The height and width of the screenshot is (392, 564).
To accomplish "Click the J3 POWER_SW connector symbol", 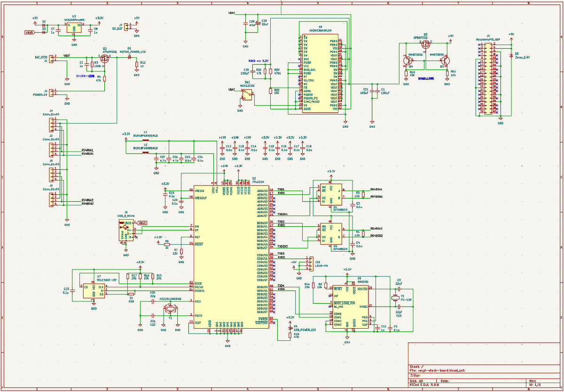I will 52,92.
